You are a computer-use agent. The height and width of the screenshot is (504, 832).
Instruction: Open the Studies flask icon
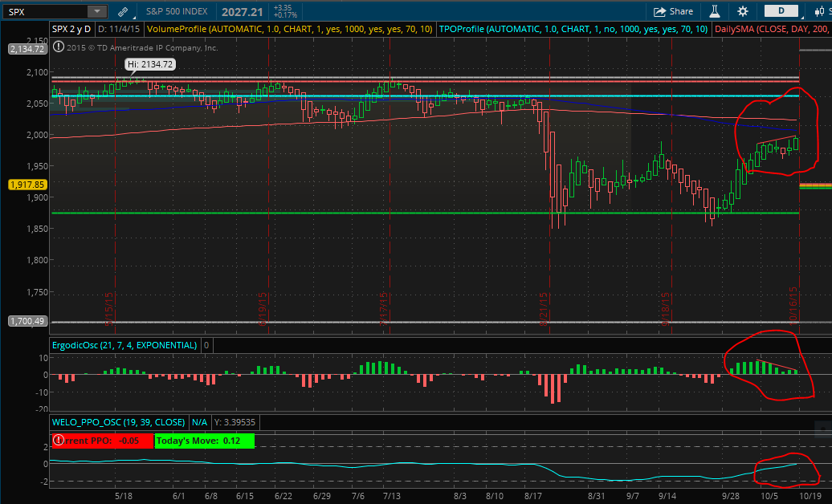point(715,11)
